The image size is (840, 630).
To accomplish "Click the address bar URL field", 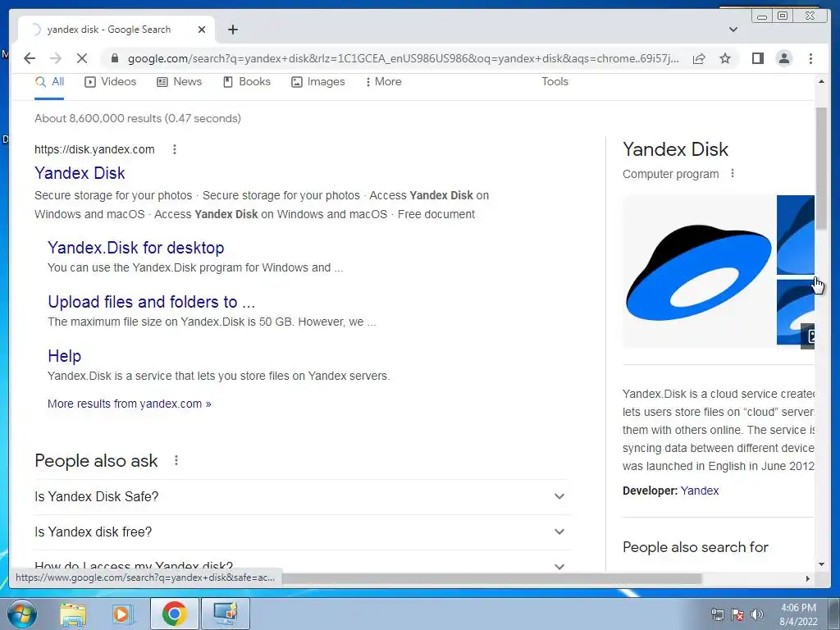I will [x=403, y=58].
